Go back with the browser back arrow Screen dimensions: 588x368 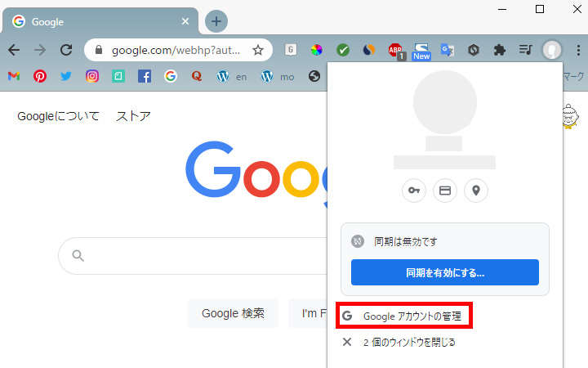point(14,50)
